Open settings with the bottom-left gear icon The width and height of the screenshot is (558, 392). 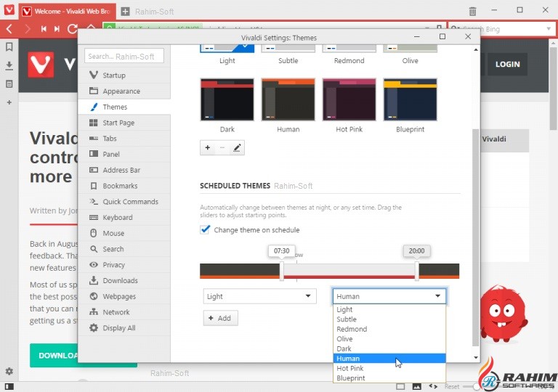9,372
